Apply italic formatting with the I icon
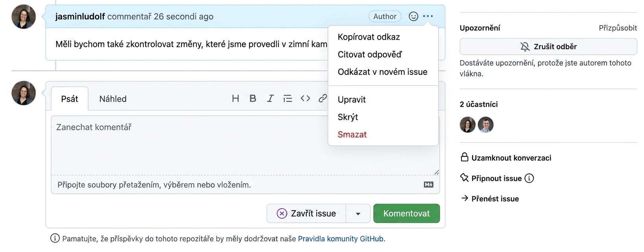The image size is (644, 252). click(270, 98)
